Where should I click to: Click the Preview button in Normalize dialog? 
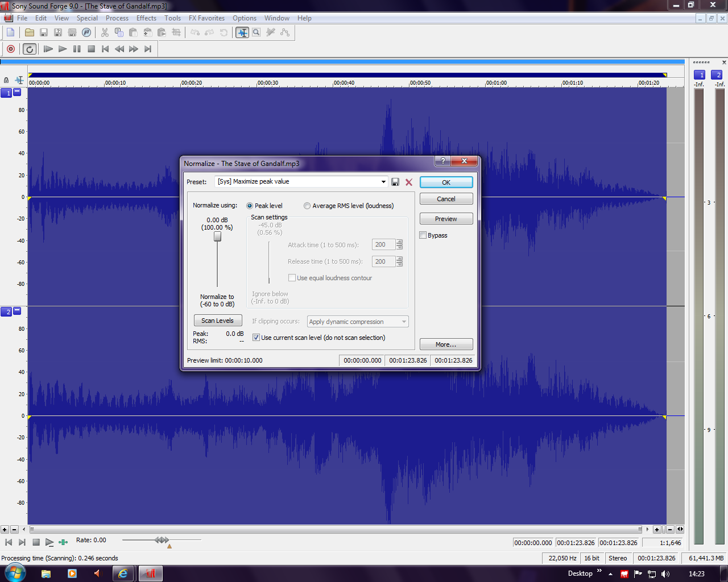pyautogui.click(x=446, y=219)
